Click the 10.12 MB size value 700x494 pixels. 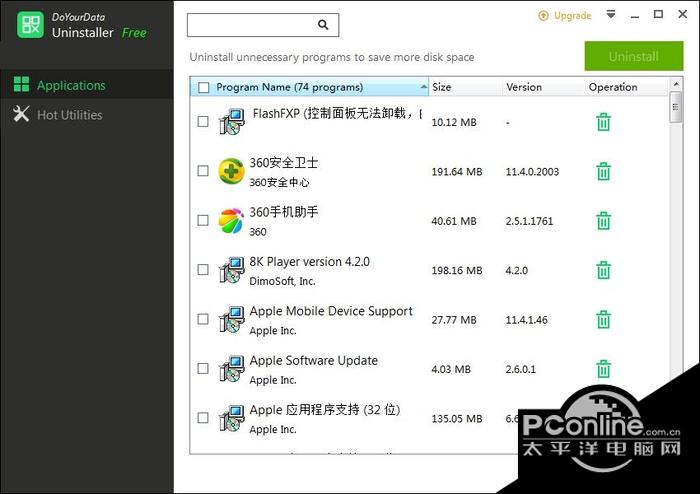point(454,122)
